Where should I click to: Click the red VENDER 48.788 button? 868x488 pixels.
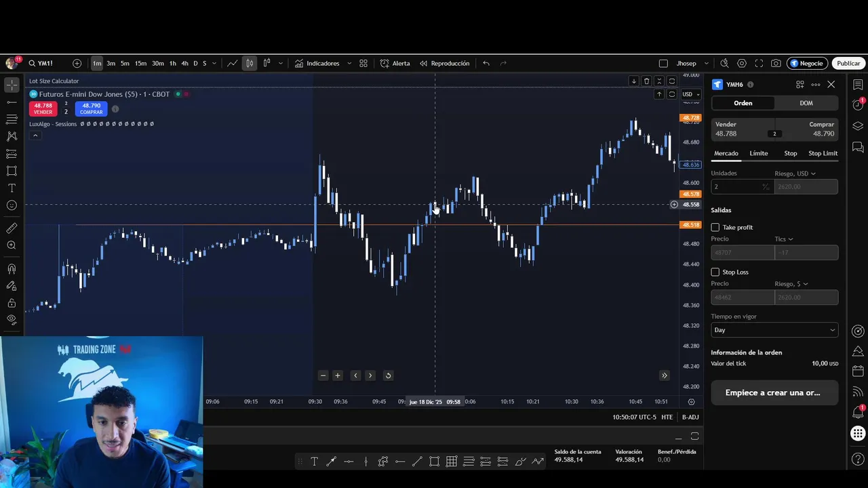(x=43, y=108)
